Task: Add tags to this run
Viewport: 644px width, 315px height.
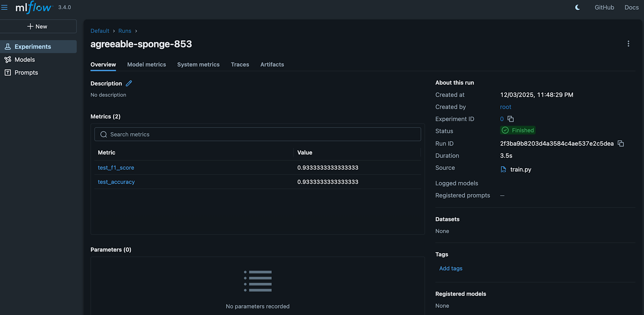Action: 450,268
